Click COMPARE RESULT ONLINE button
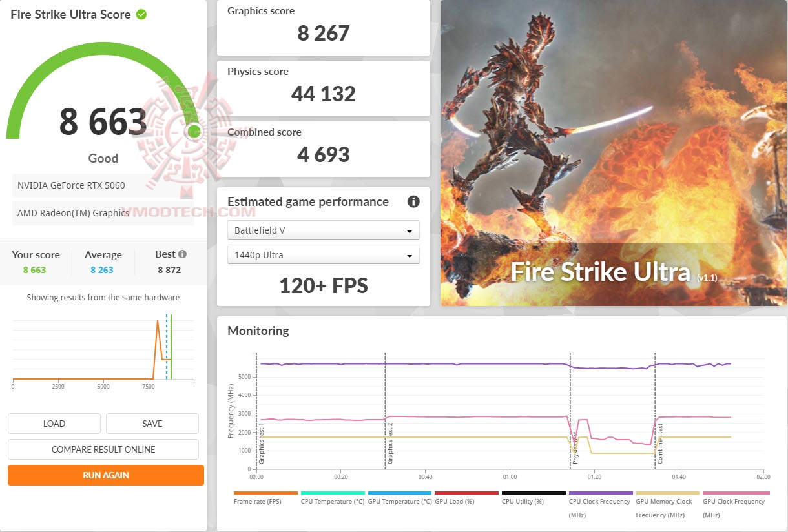Screen dimensions: 788x532 (x=103, y=449)
